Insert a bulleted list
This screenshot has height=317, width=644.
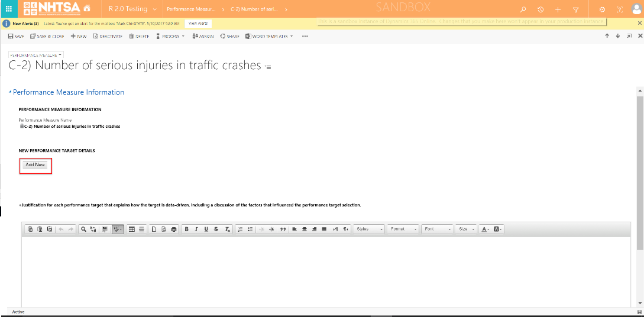pos(250,229)
